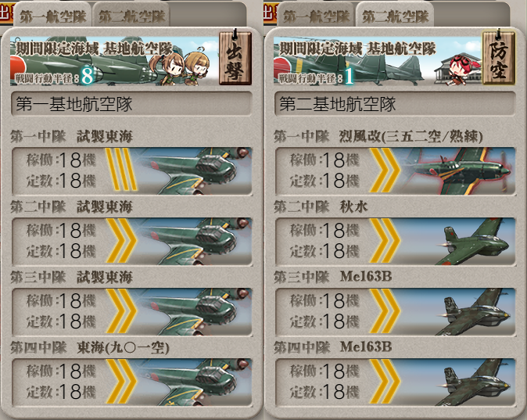Click the 烈風改 fighter plane image
The width and height of the screenshot is (527, 420).
pos(461,171)
